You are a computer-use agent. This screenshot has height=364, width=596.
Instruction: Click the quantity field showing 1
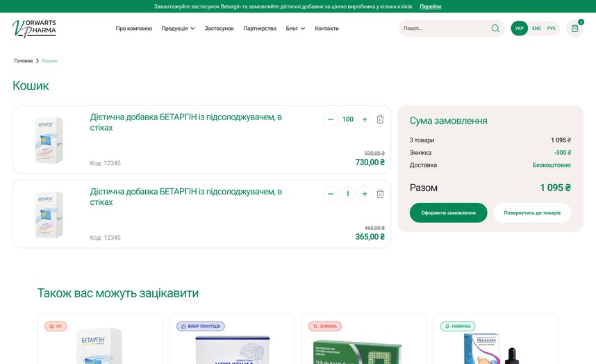click(x=347, y=194)
